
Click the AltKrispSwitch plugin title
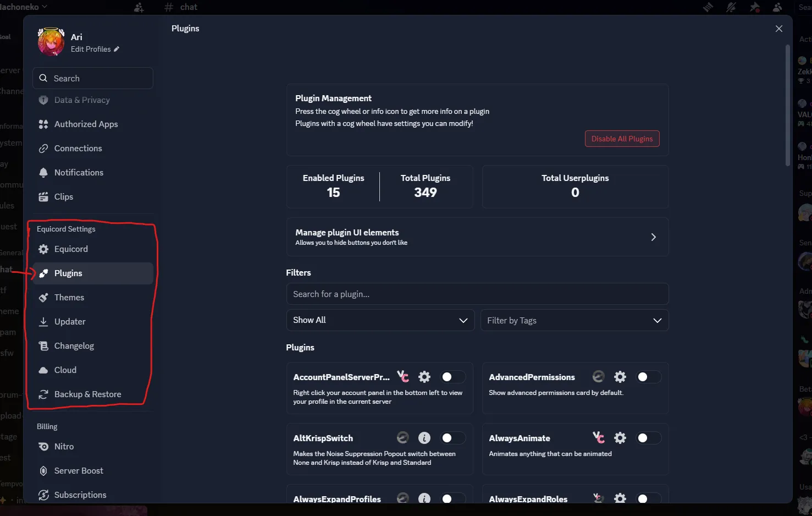[x=323, y=438]
